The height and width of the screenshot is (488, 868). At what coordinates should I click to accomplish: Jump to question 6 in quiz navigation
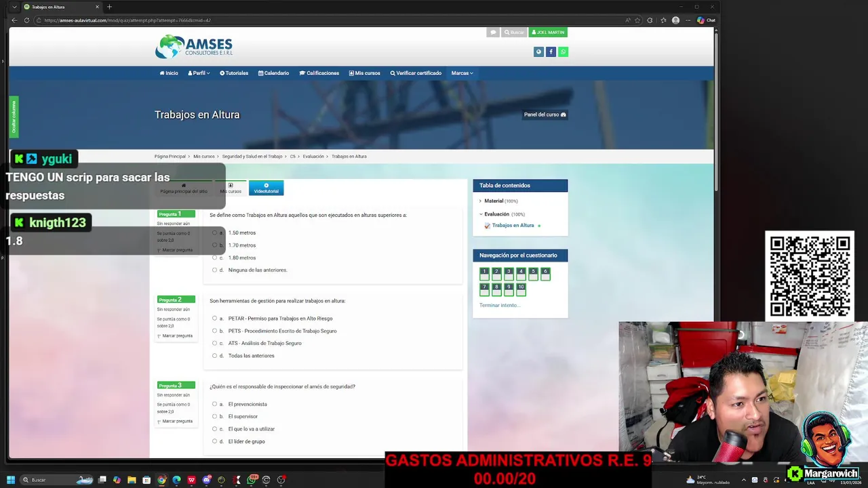point(545,274)
